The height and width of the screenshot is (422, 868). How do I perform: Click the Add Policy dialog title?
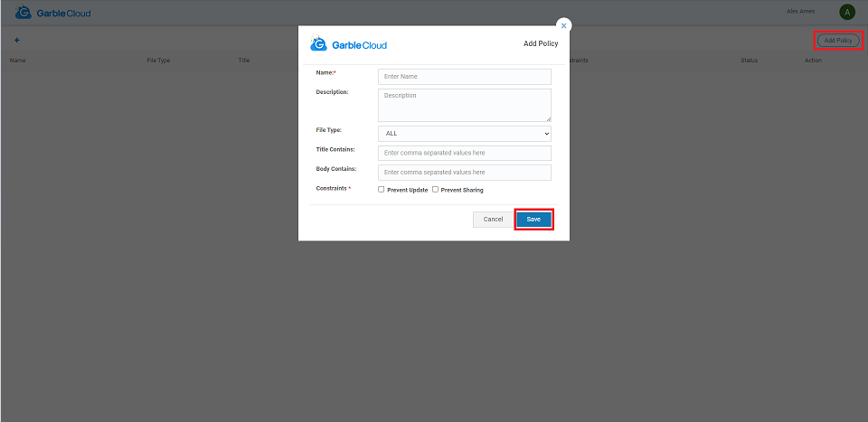tap(541, 43)
